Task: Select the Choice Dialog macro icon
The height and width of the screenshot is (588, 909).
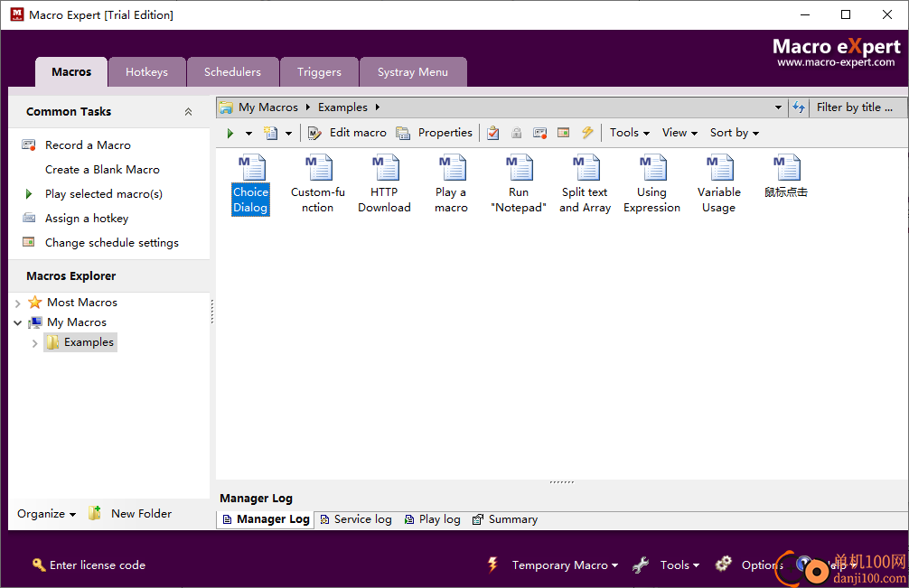Action: [250, 185]
